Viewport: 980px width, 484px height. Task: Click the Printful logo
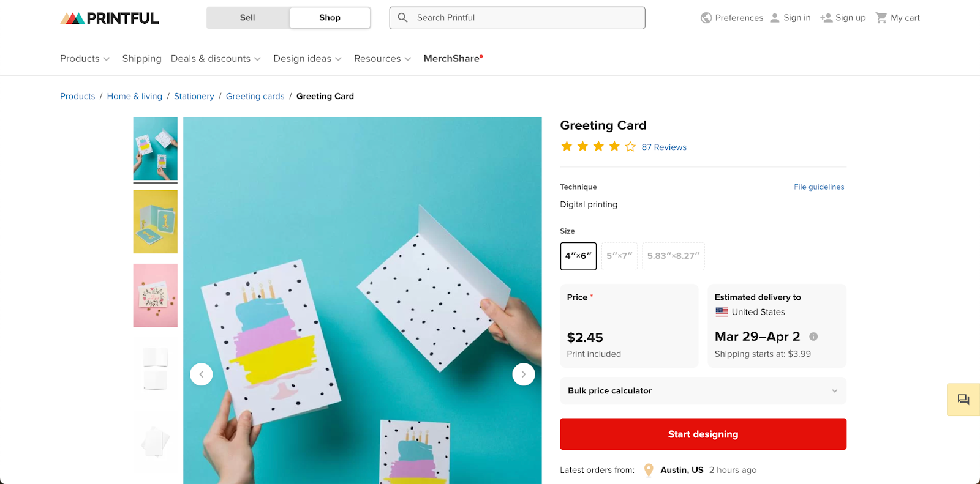pyautogui.click(x=109, y=18)
